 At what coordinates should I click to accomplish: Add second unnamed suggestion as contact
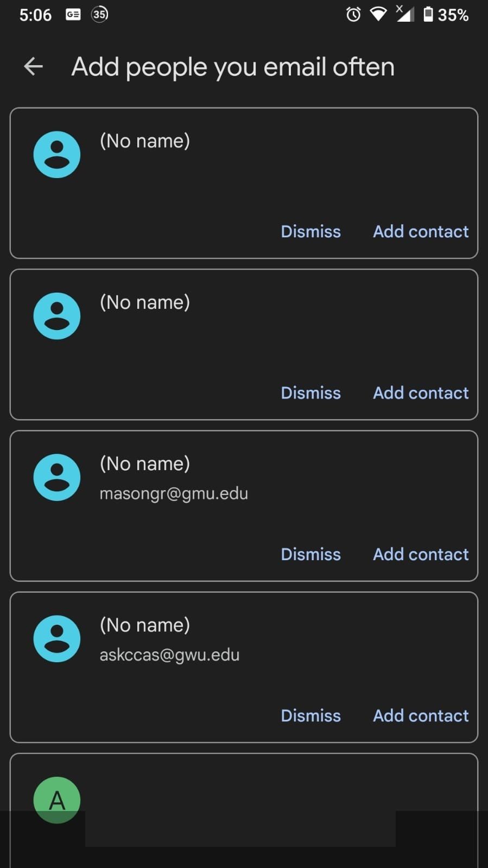tap(421, 393)
